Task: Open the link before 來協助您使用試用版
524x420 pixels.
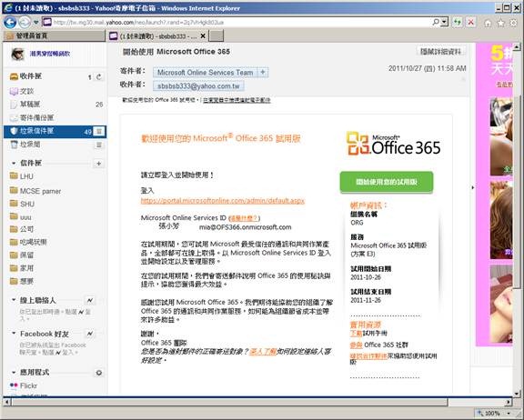Action: pos(368,356)
